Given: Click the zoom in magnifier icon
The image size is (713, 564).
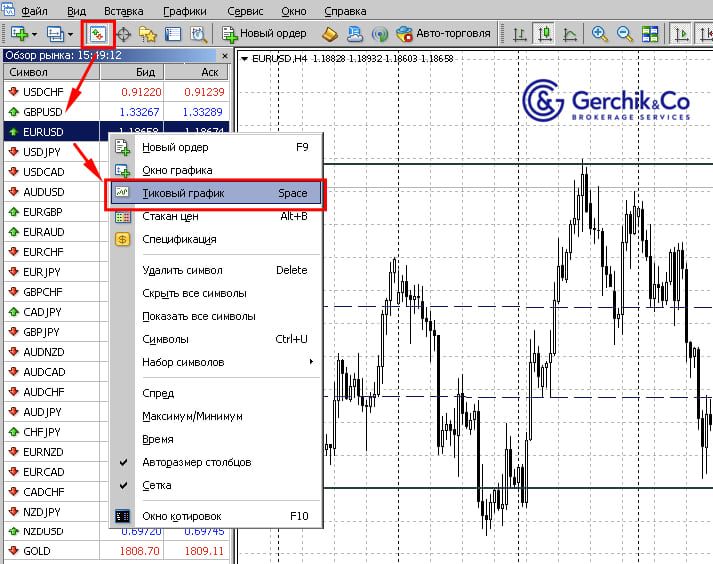Looking at the screenshot, I should 600,34.
